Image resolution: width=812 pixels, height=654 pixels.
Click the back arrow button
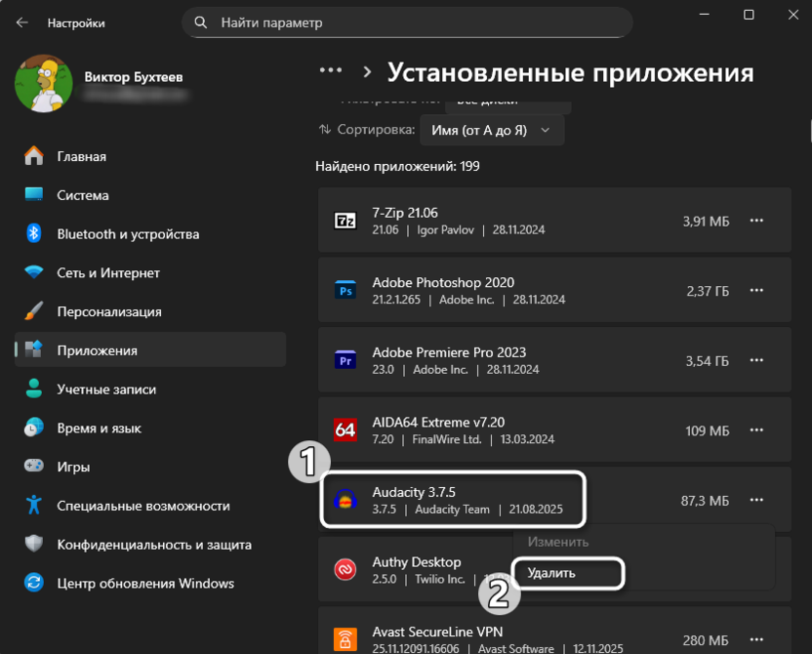[x=20, y=20]
